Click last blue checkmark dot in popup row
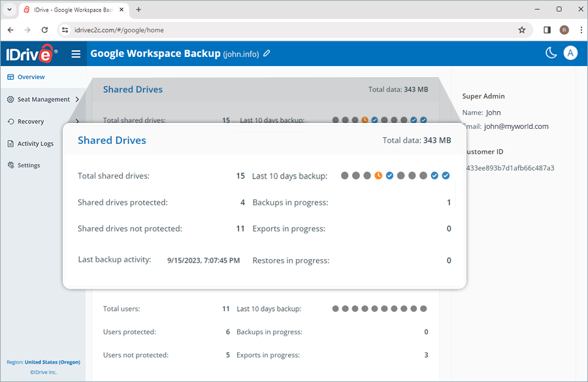588x382 pixels. coord(446,175)
